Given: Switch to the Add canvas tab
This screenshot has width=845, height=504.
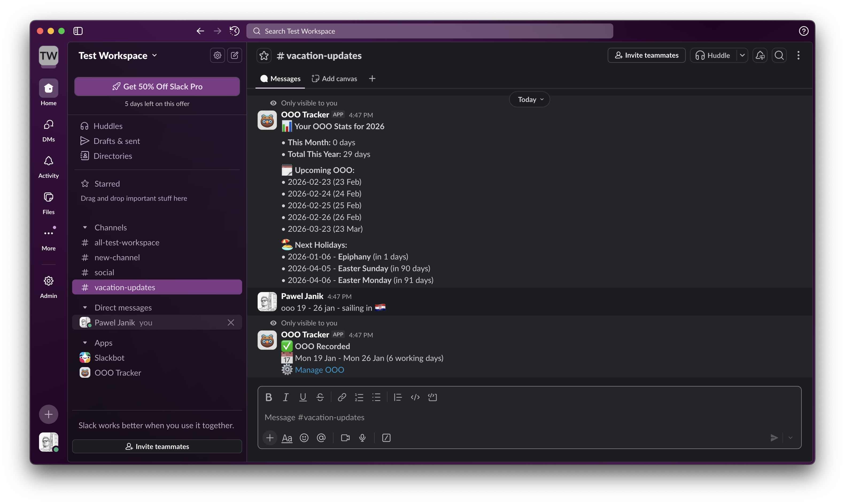Looking at the screenshot, I should [x=334, y=78].
